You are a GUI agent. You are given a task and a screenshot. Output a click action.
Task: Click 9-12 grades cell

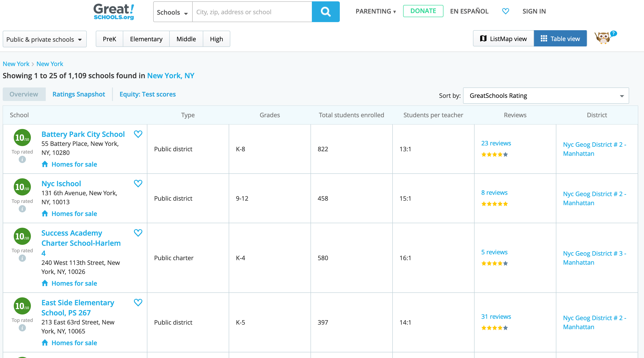[x=270, y=198]
